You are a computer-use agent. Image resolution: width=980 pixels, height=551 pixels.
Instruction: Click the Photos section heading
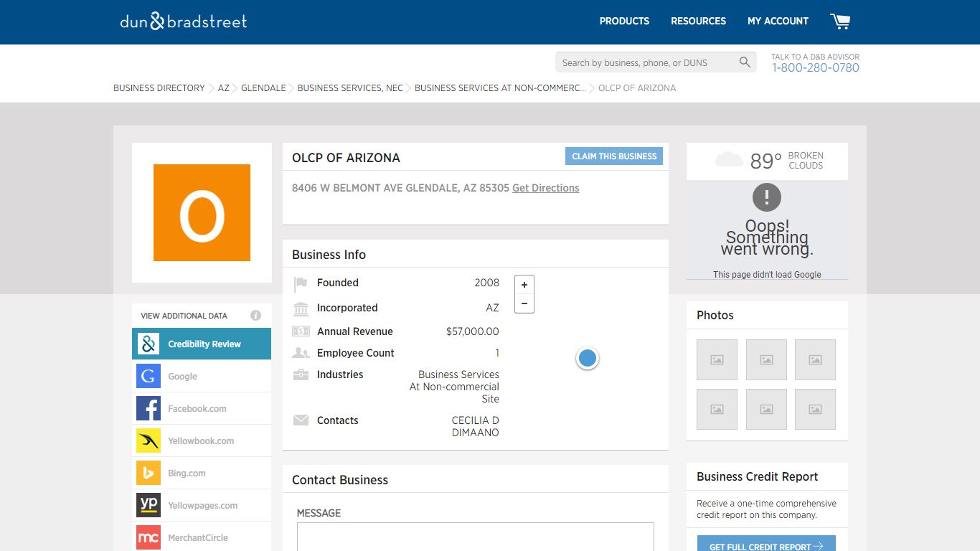pos(715,315)
